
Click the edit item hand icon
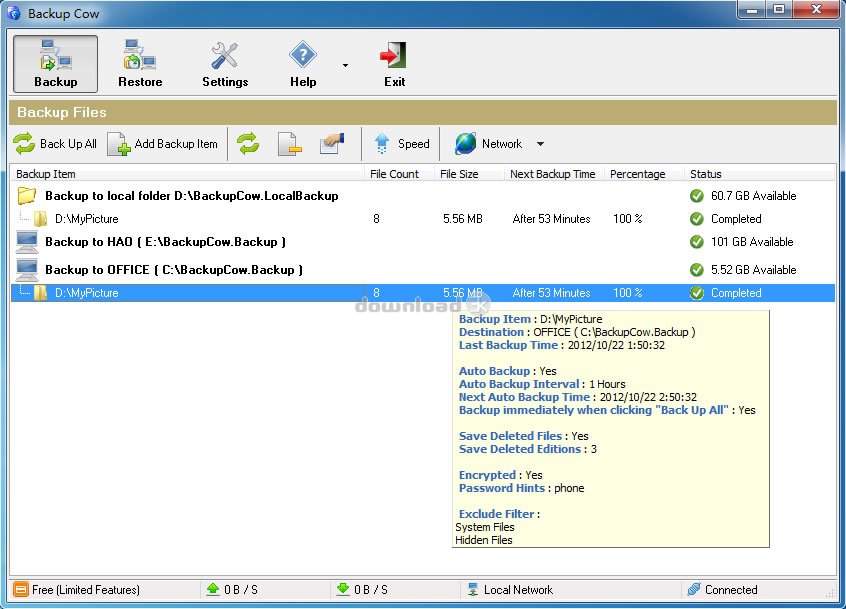332,144
